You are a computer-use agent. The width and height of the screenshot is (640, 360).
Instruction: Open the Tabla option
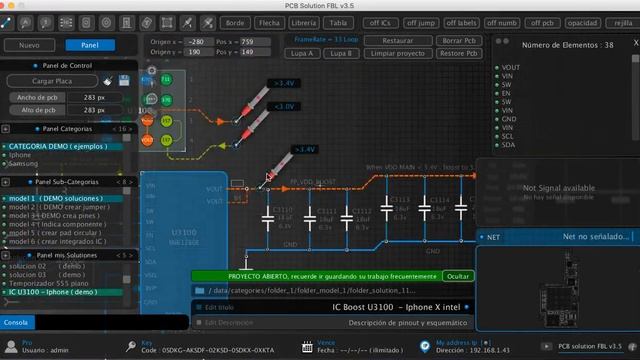tap(338, 23)
